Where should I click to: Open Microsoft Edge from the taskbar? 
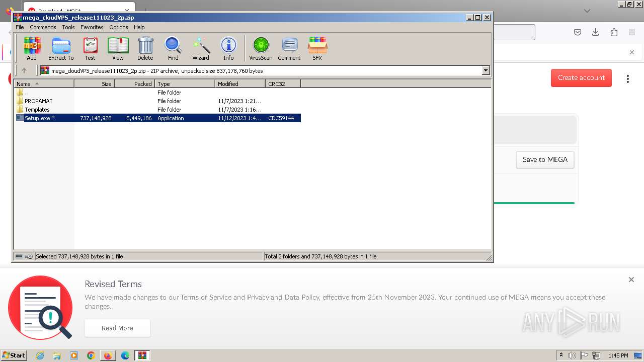pos(125,355)
